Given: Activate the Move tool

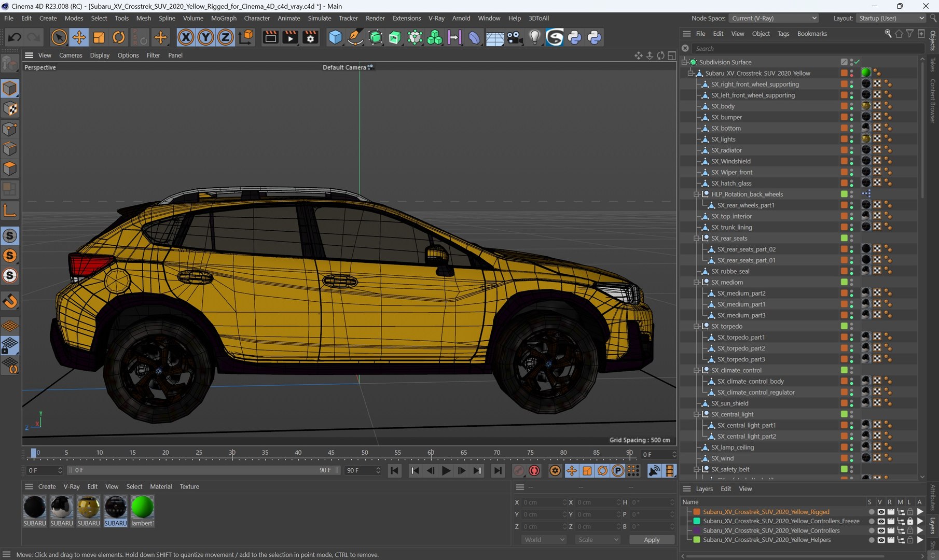Looking at the screenshot, I should tap(79, 37).
